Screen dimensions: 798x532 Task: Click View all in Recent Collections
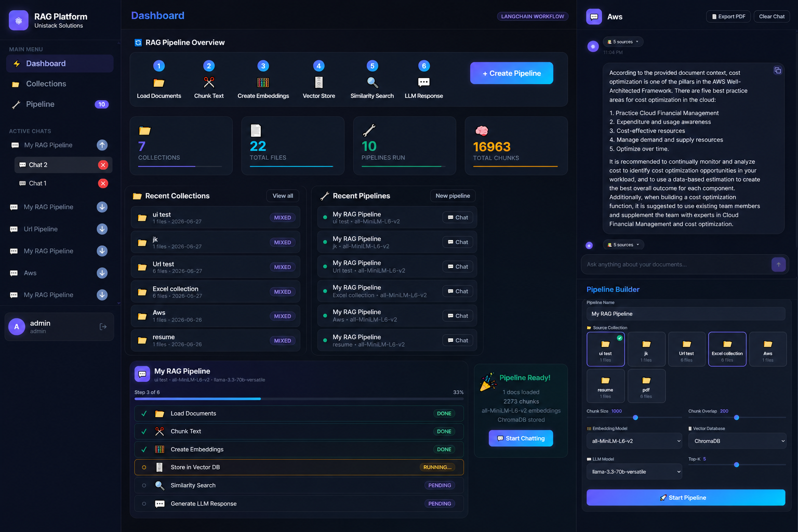click(283, 196)
